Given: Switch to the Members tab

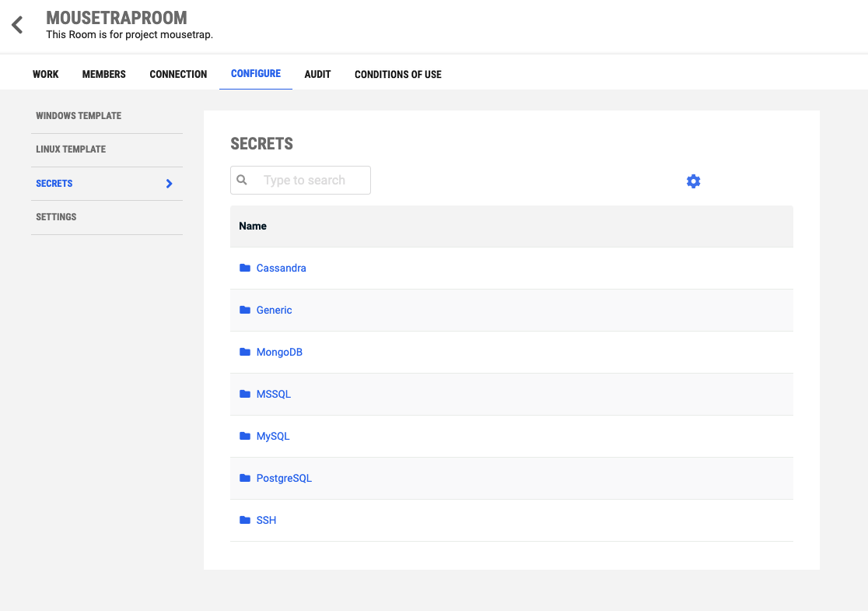Looking at the screenshot, I should pos(104,74).
